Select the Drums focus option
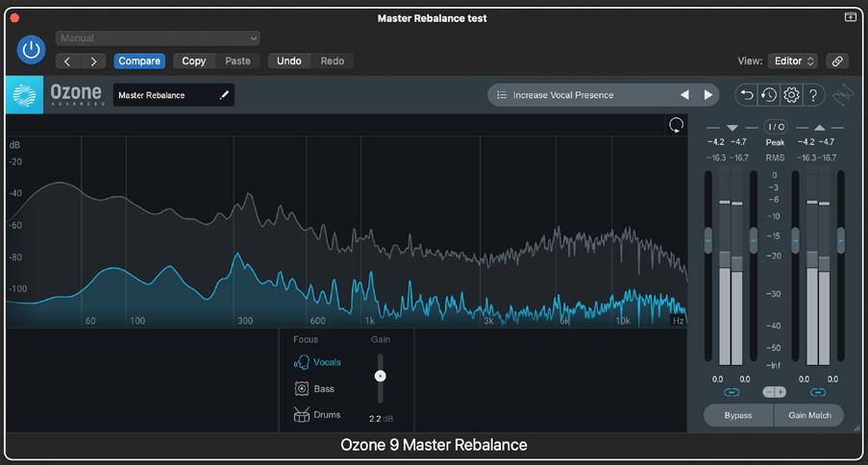The height and width of the screenshot is (465, 868). [x=316, y=415]
